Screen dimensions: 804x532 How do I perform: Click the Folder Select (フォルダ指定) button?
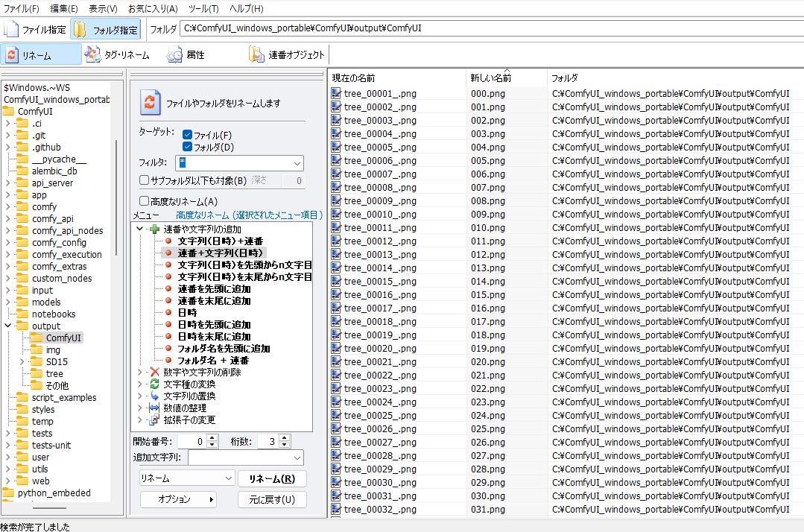point(106,30)
